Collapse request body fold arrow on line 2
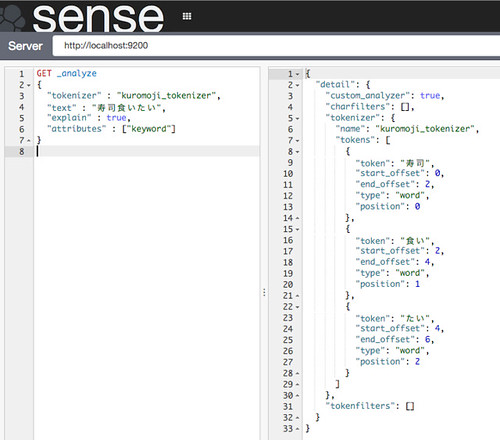This screenshot has height=440, width=500. 29,85
